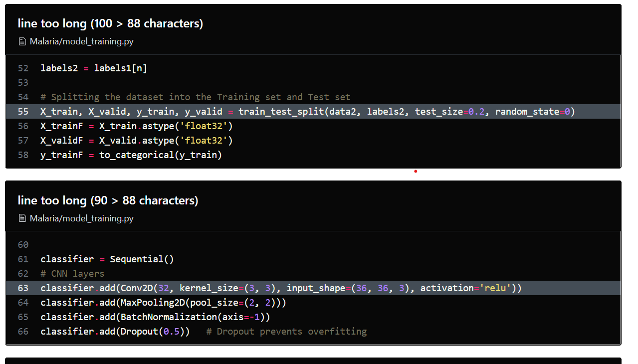Select highlighted line number 63
The image size is (638, 364).
click(x=23, y=288)
